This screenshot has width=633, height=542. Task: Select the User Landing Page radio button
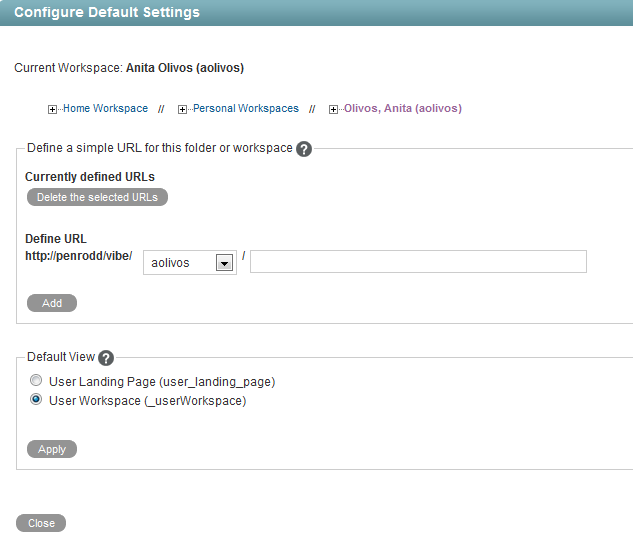pyautogui.click(x=36, y=381)
